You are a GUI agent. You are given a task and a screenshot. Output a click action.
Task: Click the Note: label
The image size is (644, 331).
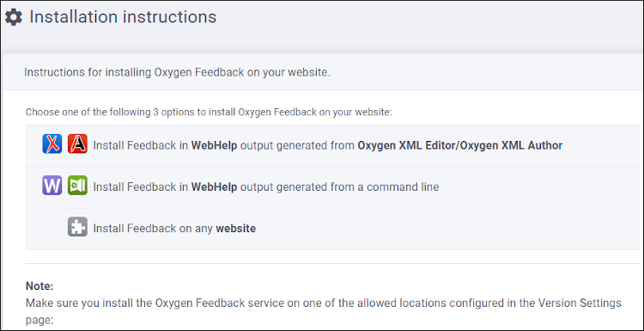click(x=39, y=286)
